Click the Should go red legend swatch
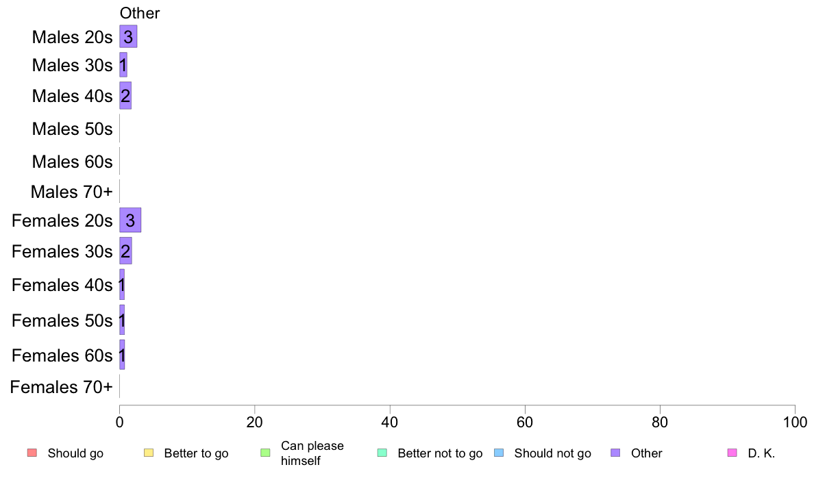 point(32,453)
